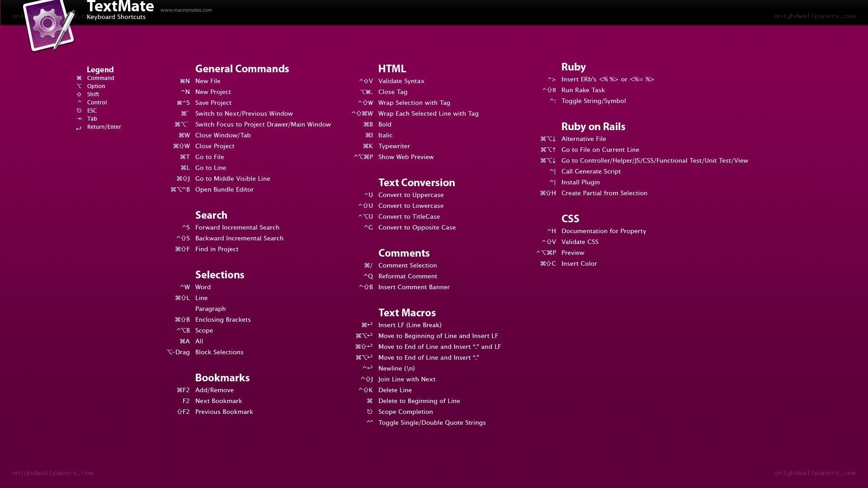The image size is (868, 488).
Task: Click 'Documentation for Property' under CSS
Action: click(604, 231)
